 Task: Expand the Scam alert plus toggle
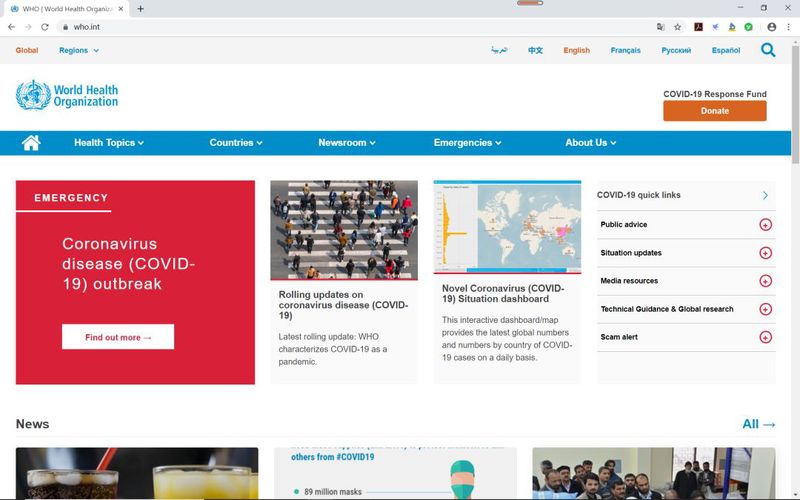coord(765,337)
